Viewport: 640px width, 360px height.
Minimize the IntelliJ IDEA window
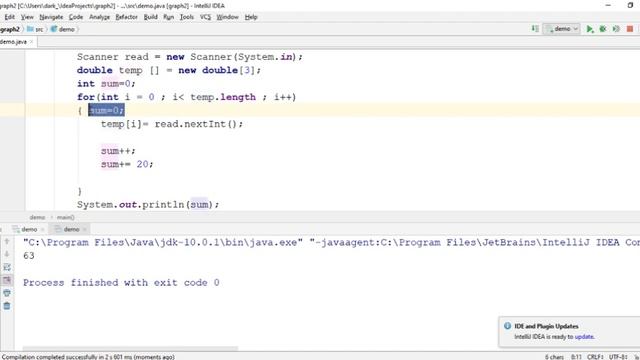click(x=608, y=5)
